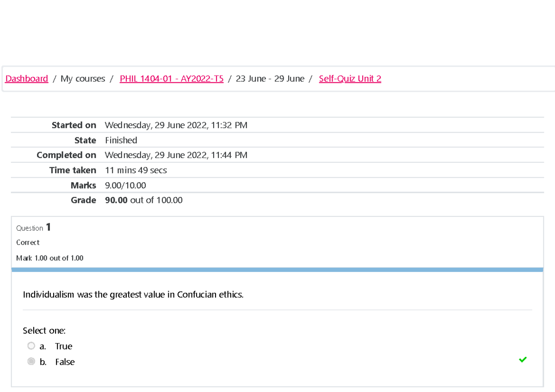Select the 'Finished' state value
Image resolution: width=555 pixels, height=392 pixels.
[x=121, y=140]
